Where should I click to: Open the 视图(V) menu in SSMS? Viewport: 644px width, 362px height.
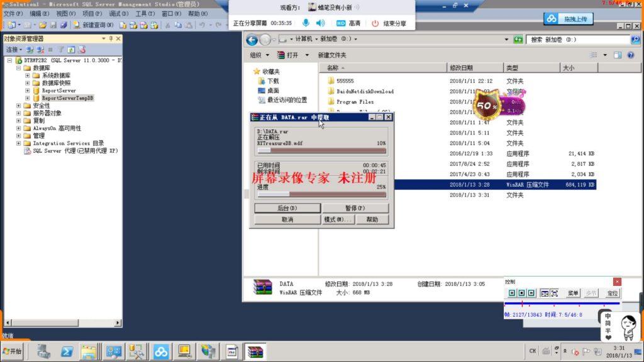65,14
